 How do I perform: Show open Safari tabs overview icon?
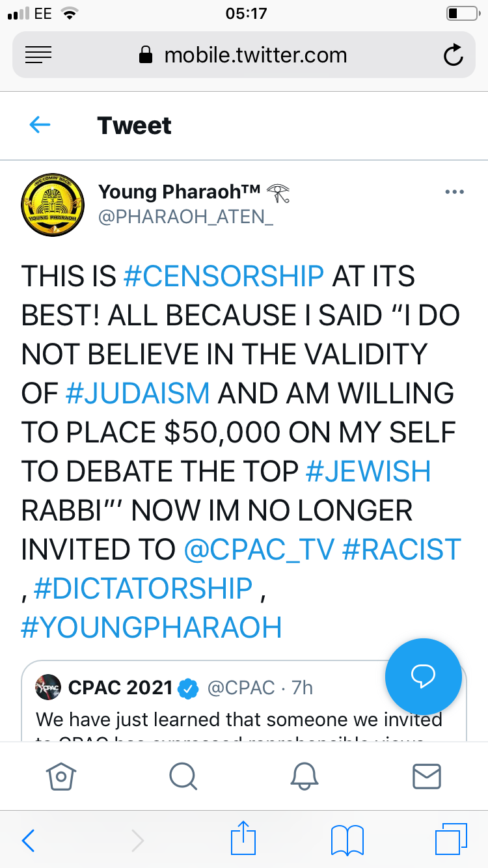[x=451, y=839]
